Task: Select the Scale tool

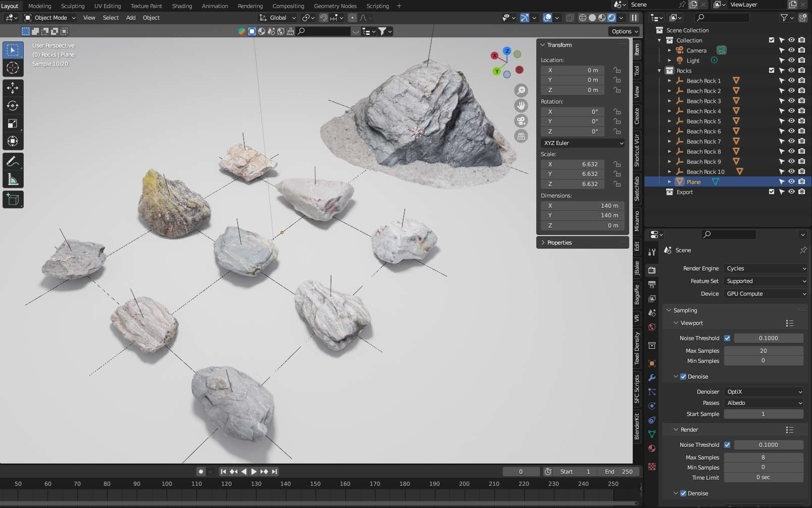Action: 13,123
